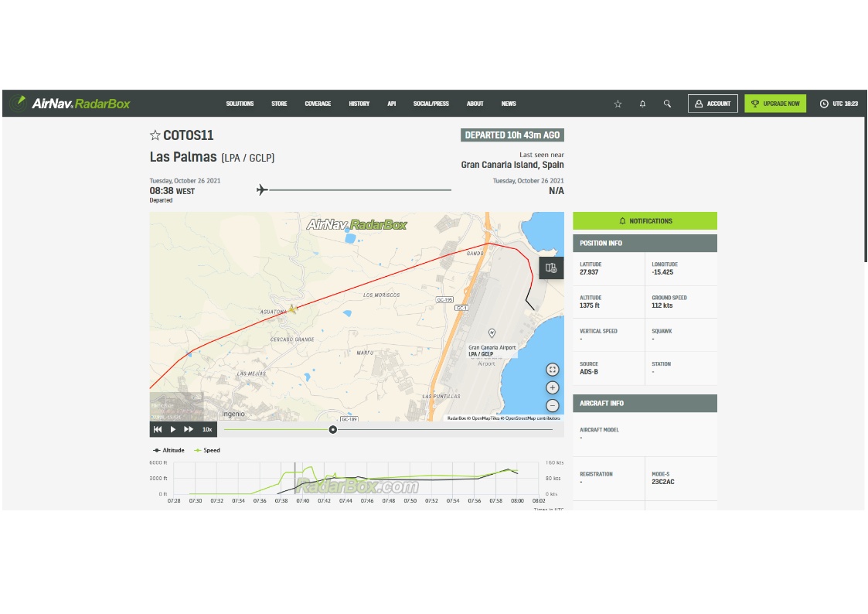Zoom in the map with plus button

[x=552, y=387]
